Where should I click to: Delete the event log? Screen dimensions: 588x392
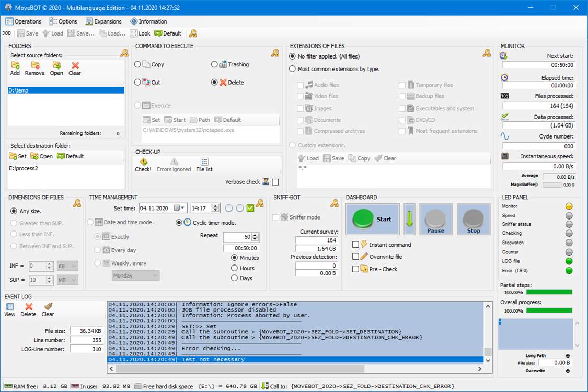(29, 310)
